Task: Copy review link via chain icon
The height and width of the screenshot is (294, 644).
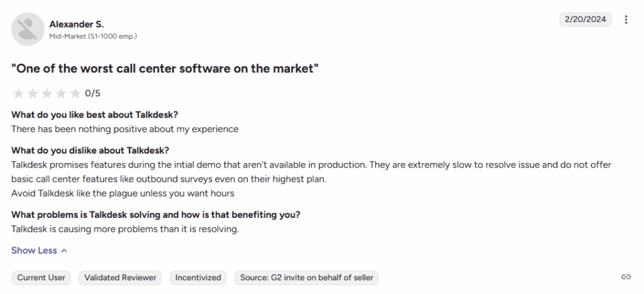Action: (x=626, y=277)
